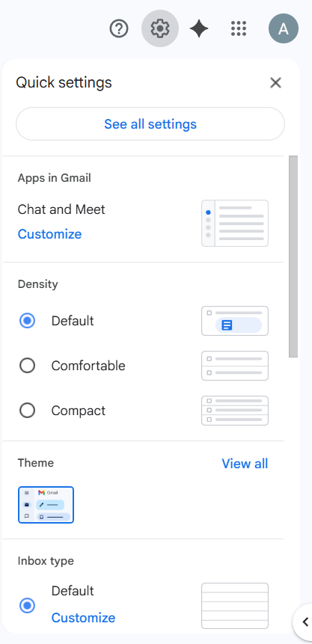Open the Support help icon
312x644 pixels.
click(119, 28)
